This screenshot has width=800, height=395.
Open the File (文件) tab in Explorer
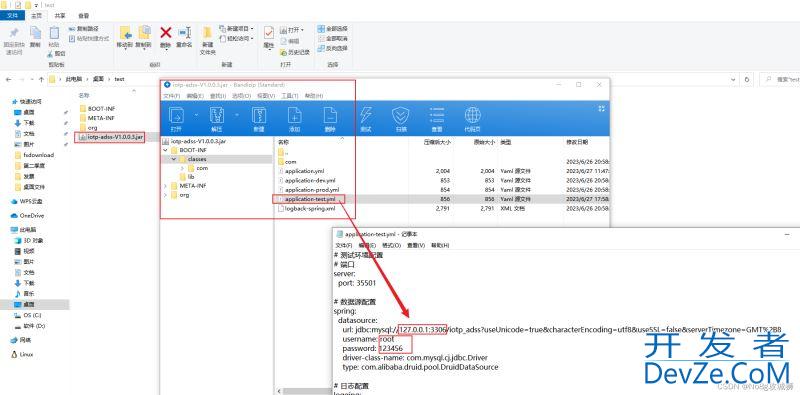(x=12, y=15)
